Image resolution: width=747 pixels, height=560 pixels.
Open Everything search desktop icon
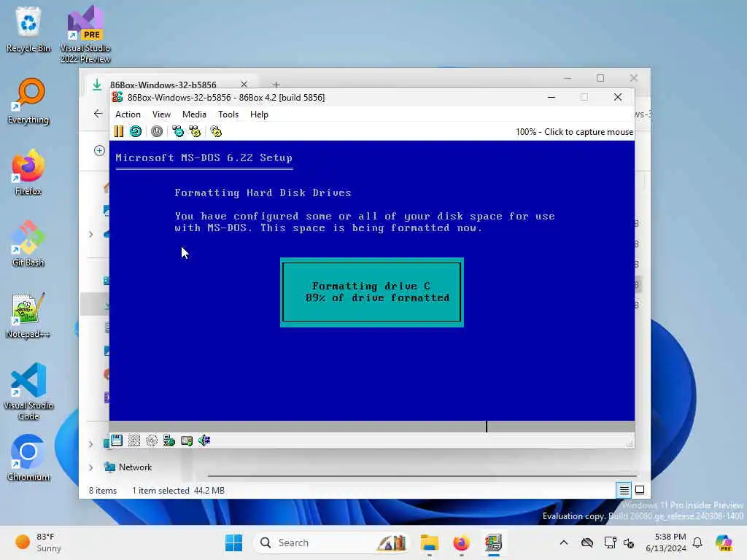(28, 101)
